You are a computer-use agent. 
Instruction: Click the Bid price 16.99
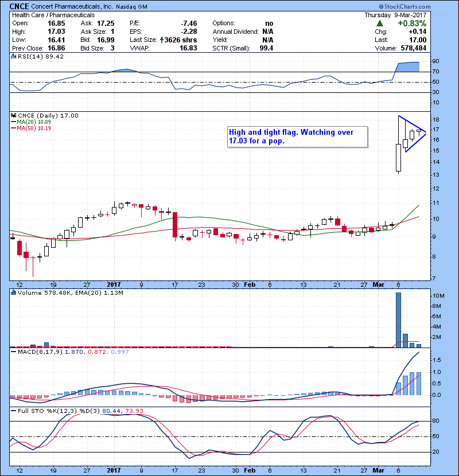tap(106, 40)
